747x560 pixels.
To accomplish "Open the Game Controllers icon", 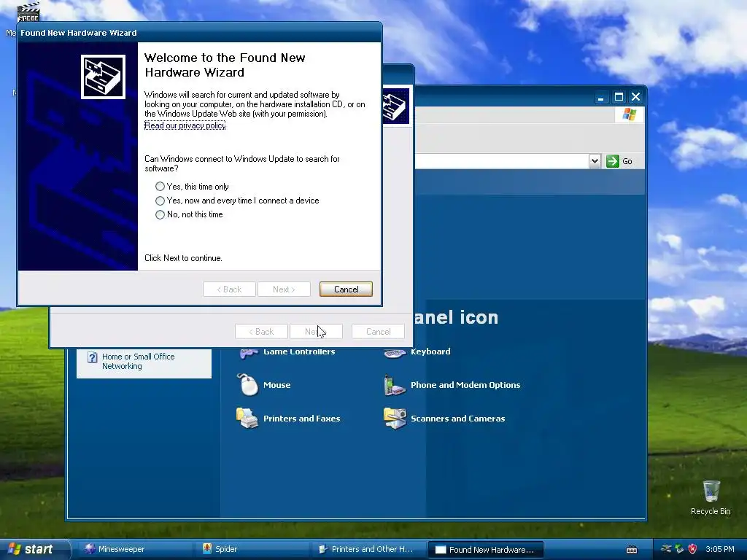I will click(x=249, y=353).
